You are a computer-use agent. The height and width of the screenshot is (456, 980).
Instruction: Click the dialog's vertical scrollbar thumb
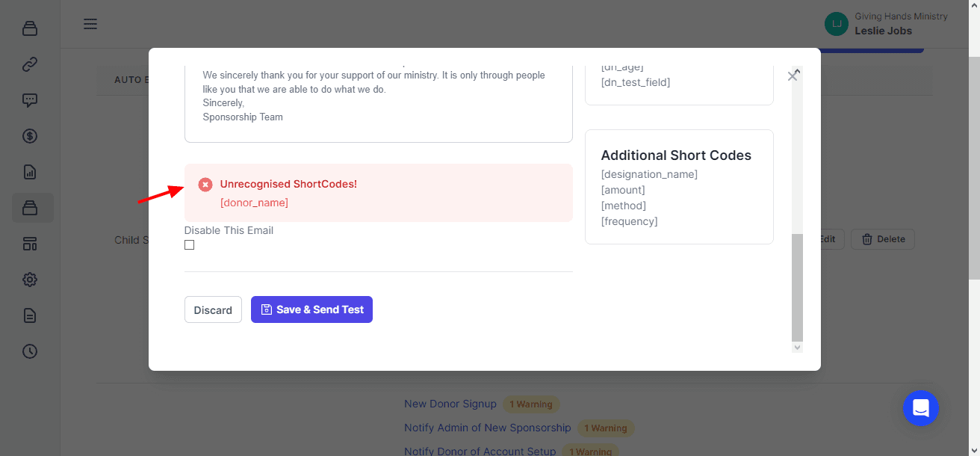click(x=797, y=287)
